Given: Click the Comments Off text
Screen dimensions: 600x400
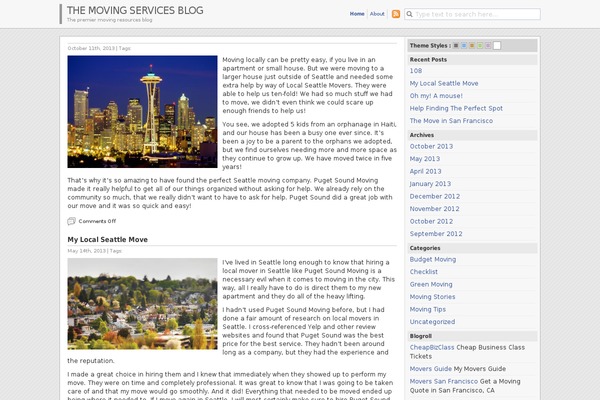Looking at the screenshot, I should tap(97, 221).
